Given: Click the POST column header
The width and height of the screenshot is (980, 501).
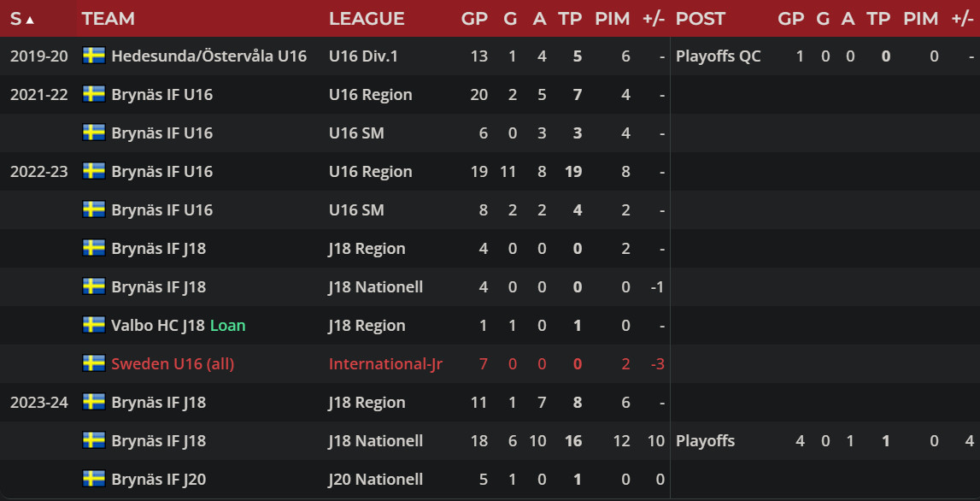Looking at the screenshot, I should click(x=700, y=19).
